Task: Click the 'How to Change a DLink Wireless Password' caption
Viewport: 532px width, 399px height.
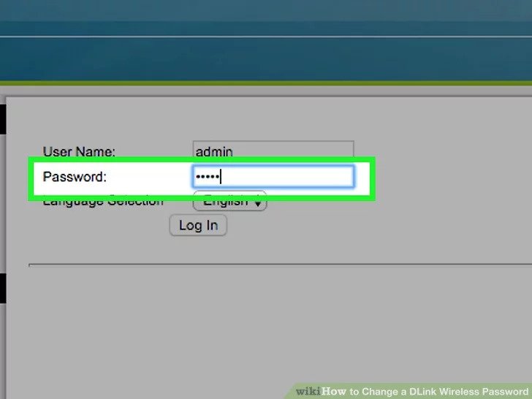Action: click(x=425, y=391)
